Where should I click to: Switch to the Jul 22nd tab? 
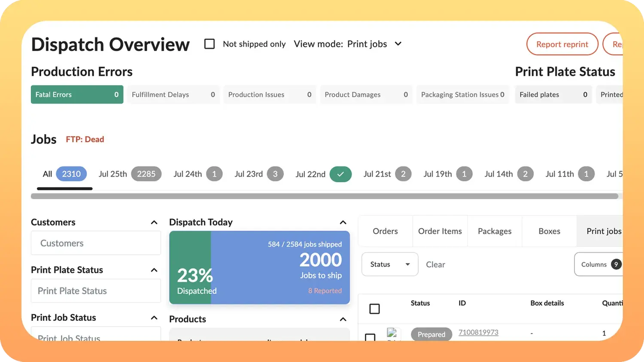coord(323,174)
